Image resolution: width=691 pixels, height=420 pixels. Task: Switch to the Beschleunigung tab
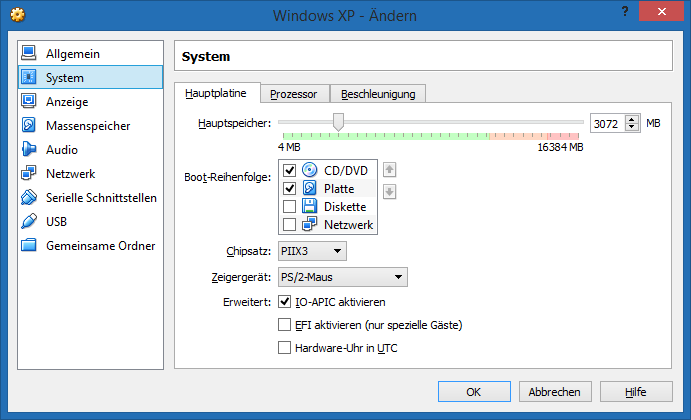[x=378, y=94]
